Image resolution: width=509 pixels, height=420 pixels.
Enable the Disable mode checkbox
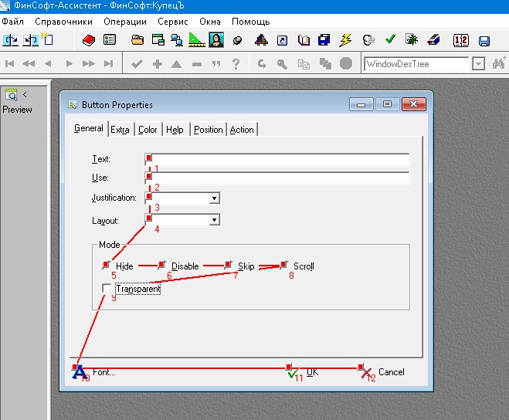[161, 266]
